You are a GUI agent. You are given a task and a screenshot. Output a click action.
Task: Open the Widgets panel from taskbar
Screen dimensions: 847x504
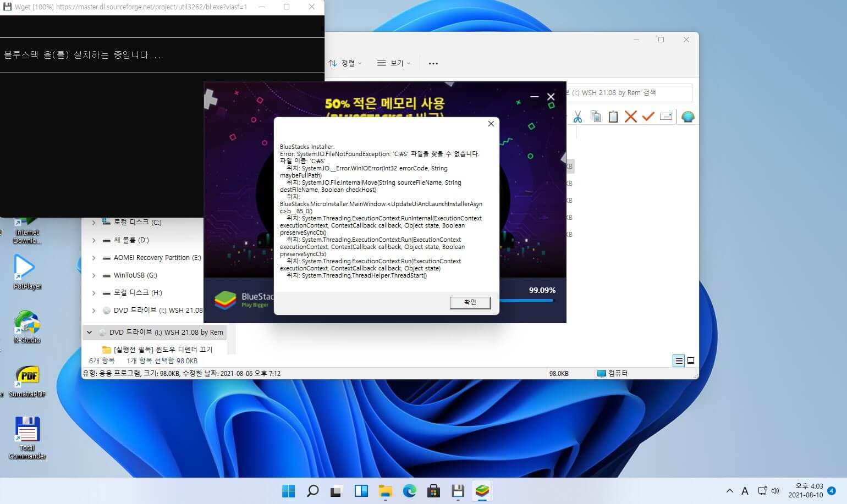(361, 491)
